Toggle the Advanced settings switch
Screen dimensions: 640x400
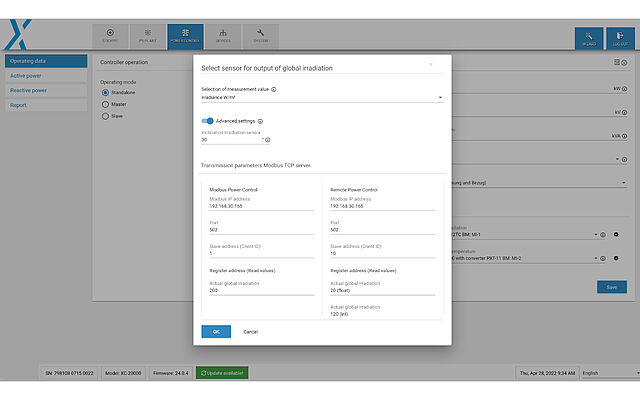click(207, 121)
